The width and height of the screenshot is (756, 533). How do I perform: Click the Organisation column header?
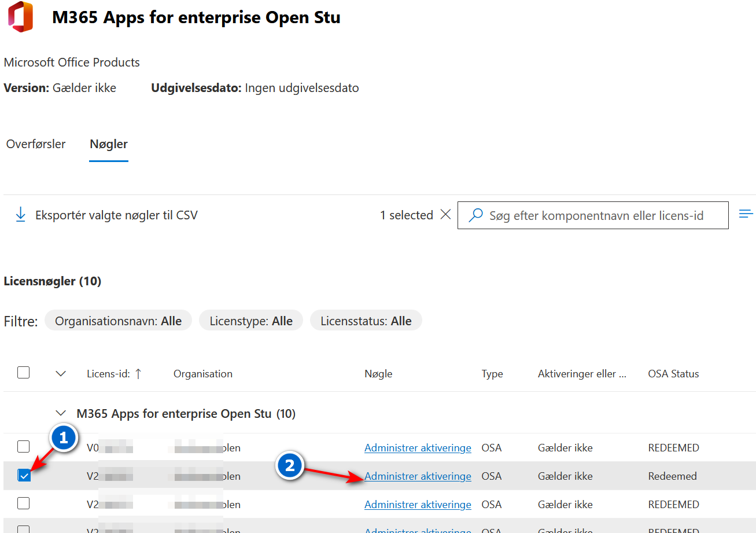(x=203, y=374)
